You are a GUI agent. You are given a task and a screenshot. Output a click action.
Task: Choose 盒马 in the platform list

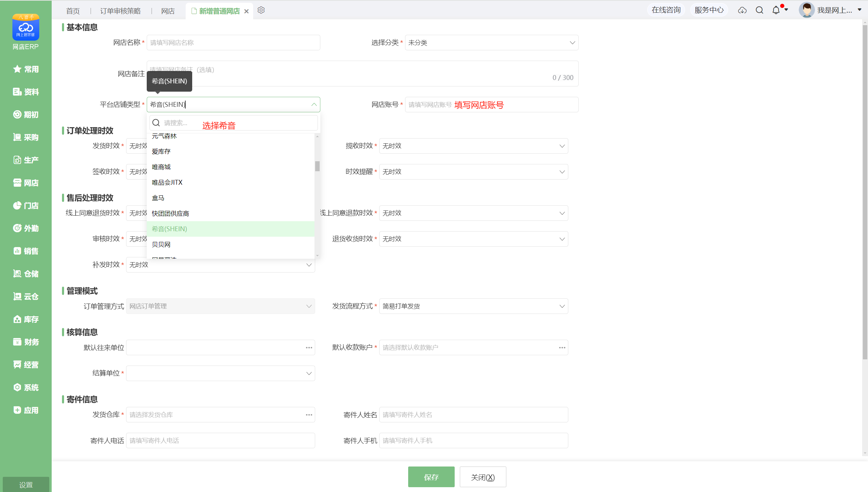tap(230, 198)
